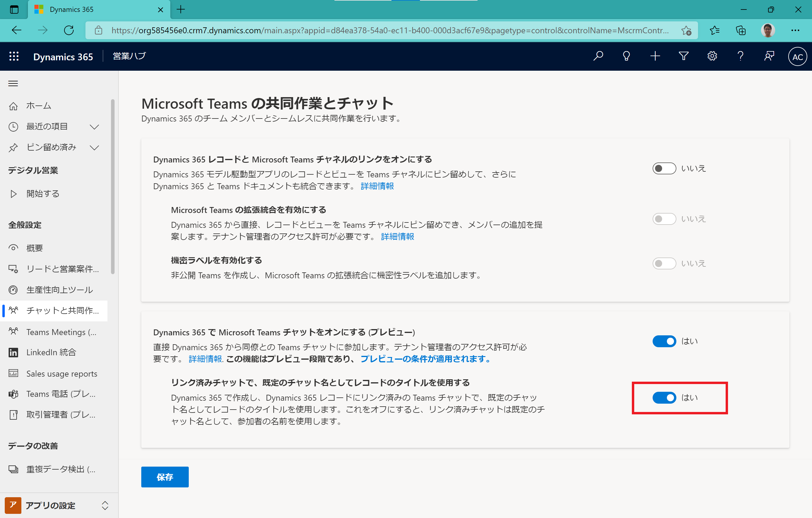This screenshot has height=518, width=812.
Task: Open the browser settings ellipsis menu
Action: 795,30
